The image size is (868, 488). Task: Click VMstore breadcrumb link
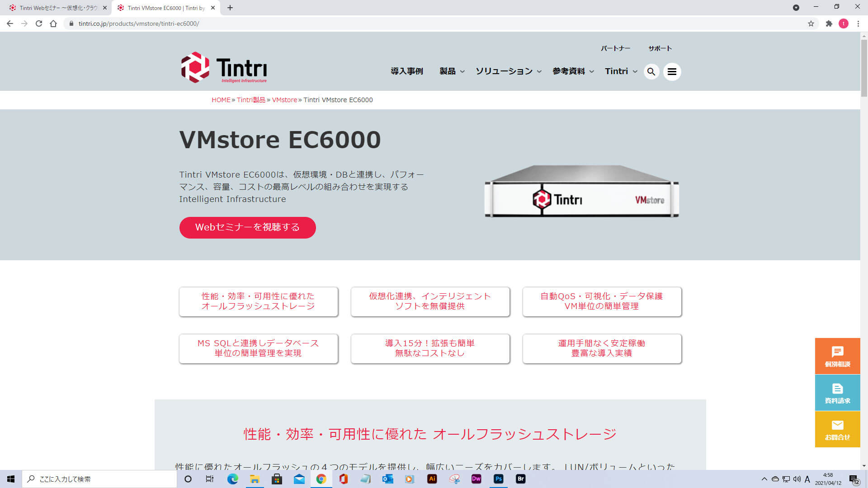pos(284,100)
